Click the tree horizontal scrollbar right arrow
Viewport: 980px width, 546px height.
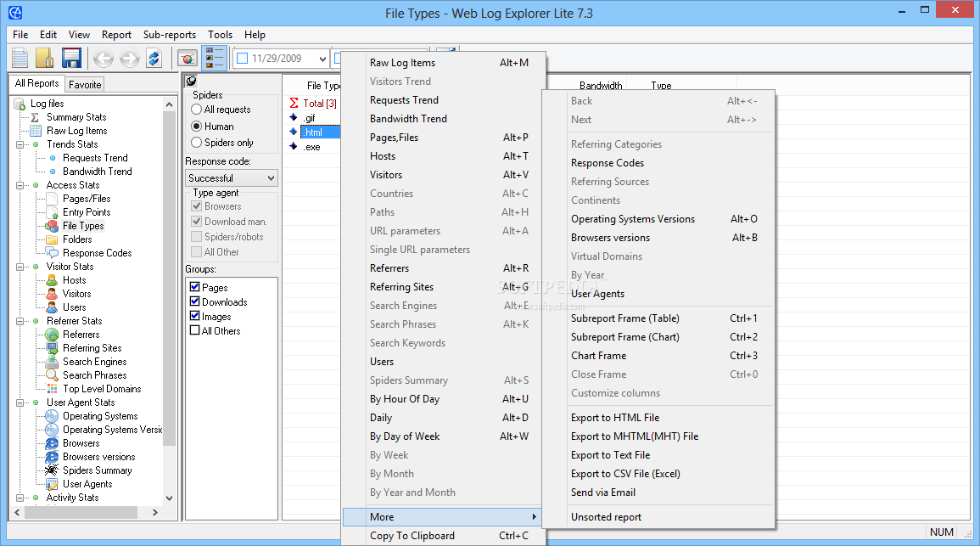[x=155, y=512]
